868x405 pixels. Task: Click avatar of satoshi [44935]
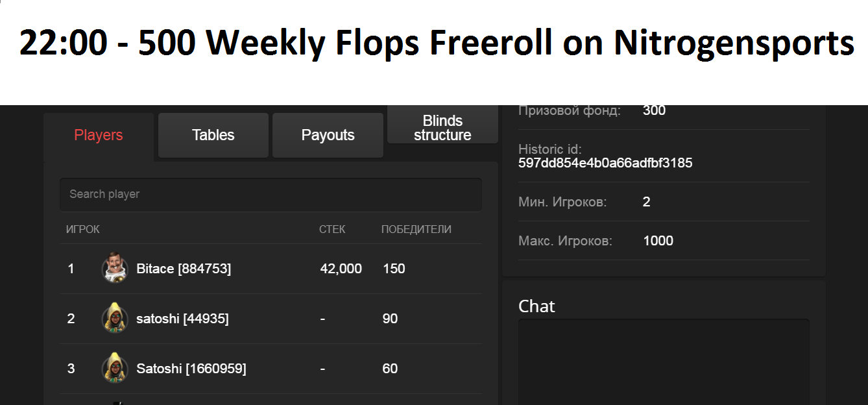[115, 318]
